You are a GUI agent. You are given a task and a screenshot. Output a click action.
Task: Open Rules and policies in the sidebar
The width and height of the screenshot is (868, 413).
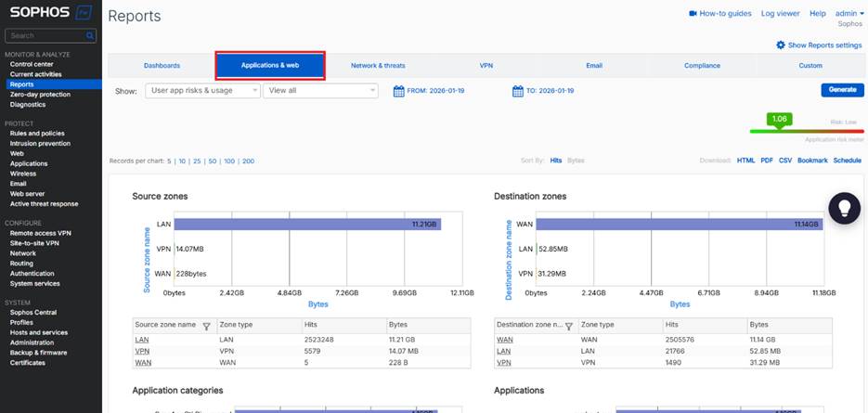[37, 134]
